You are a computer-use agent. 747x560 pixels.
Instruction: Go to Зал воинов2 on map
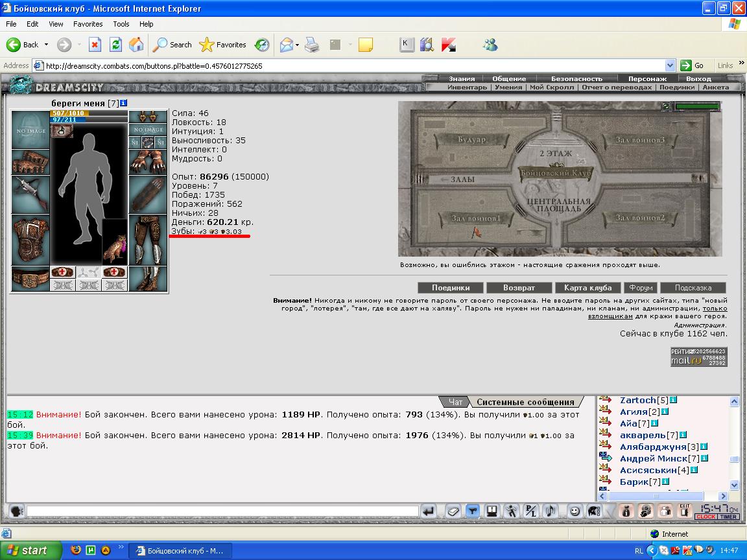point(640,218)
